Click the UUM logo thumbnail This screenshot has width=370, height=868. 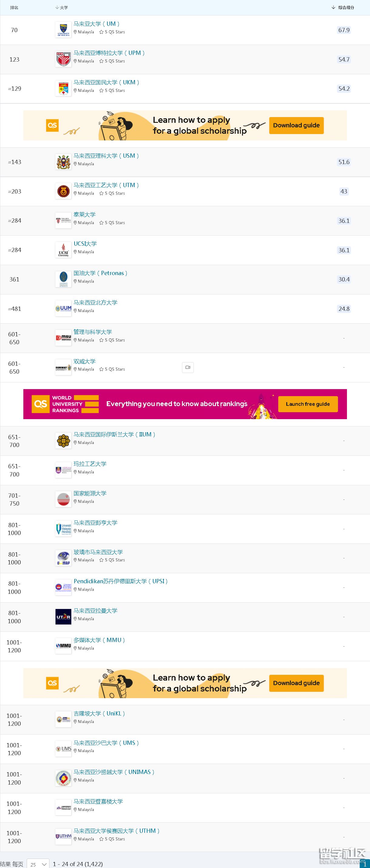point(63,309)
